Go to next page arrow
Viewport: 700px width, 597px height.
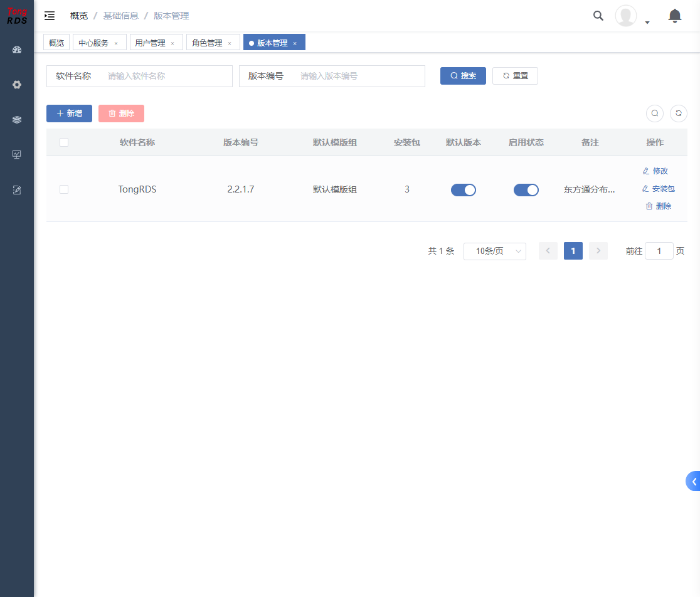(598, 251)
